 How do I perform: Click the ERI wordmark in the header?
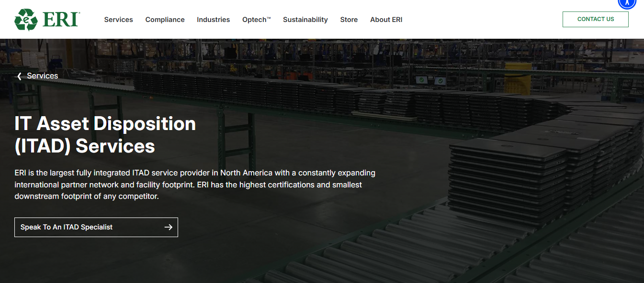click(61, 20)
